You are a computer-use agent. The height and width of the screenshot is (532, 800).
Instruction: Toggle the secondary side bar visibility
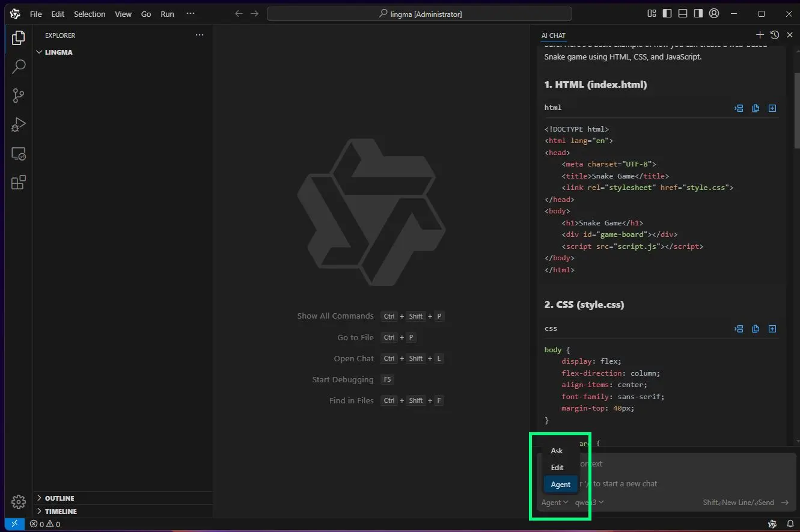[x=698, y=14]
